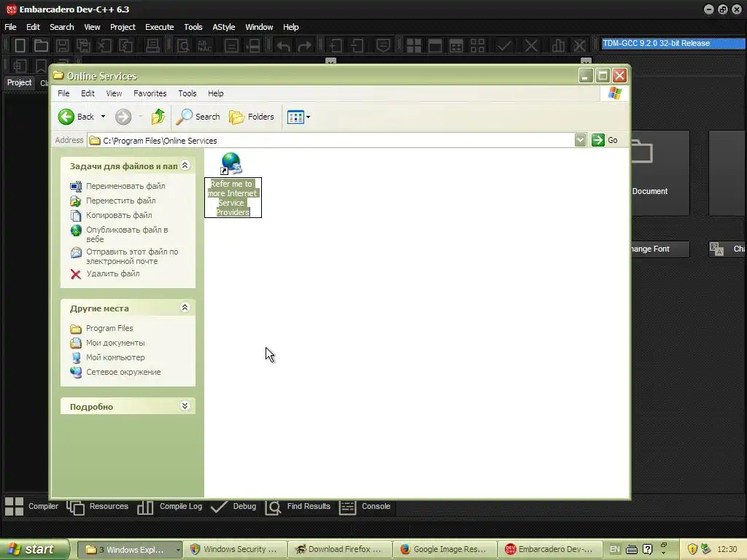The width and height of the screenshot is (747, 560).
Task: Switch to the Debug tab at the bottom
Action: point(233,507)
